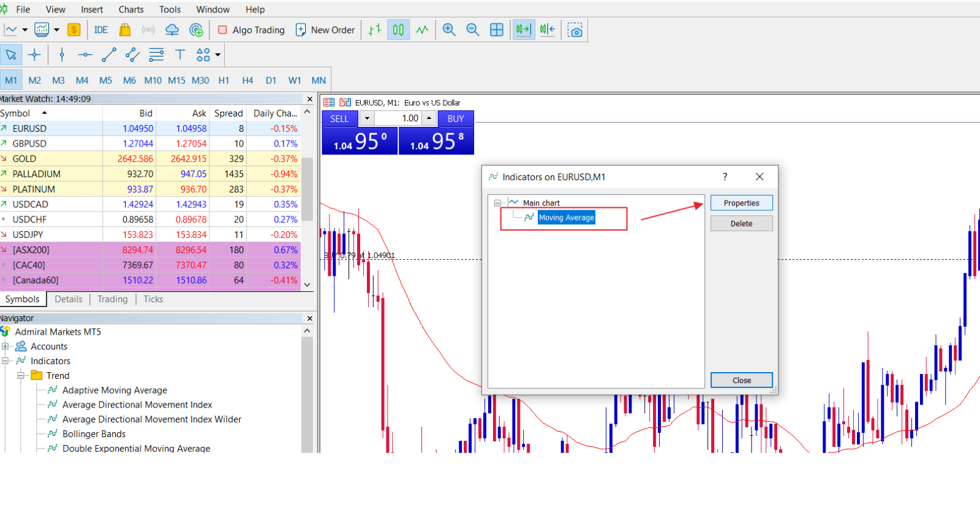Click the Market Watch scroll down arrow
The image size is (980, 507).
point(307,285)
